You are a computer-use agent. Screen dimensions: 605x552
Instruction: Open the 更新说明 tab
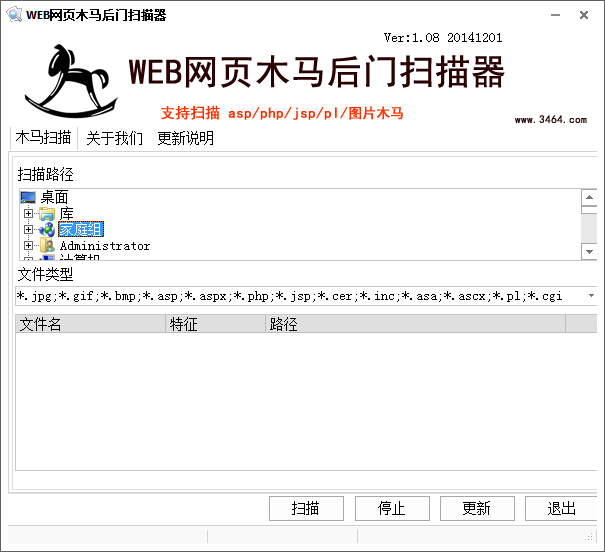185,138
